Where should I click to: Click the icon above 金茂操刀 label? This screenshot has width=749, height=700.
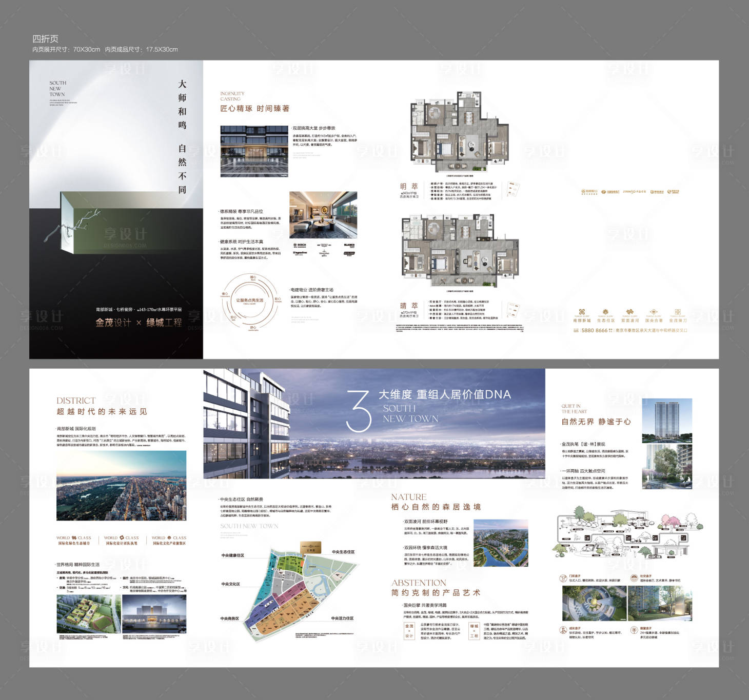click(677, 312)
